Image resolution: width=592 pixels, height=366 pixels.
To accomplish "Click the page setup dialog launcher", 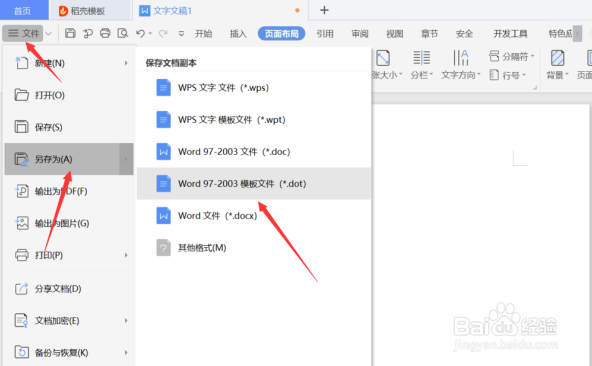I will [535, 88].
